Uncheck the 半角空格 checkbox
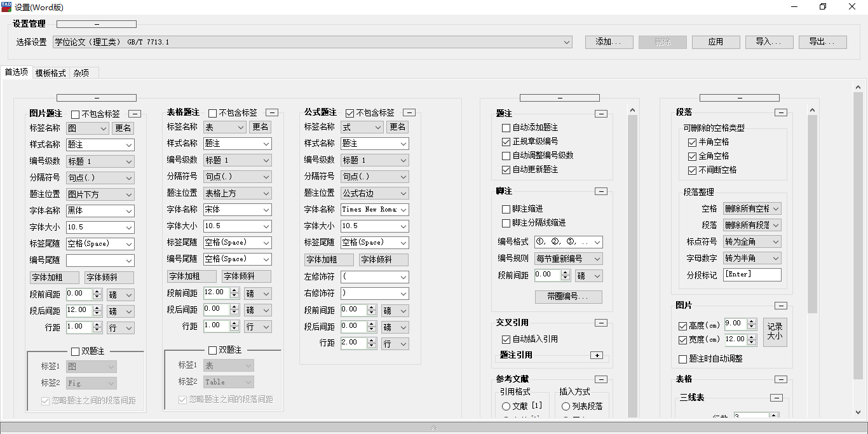868x434 pixels. pyautogui.click(x=693, y=142)
